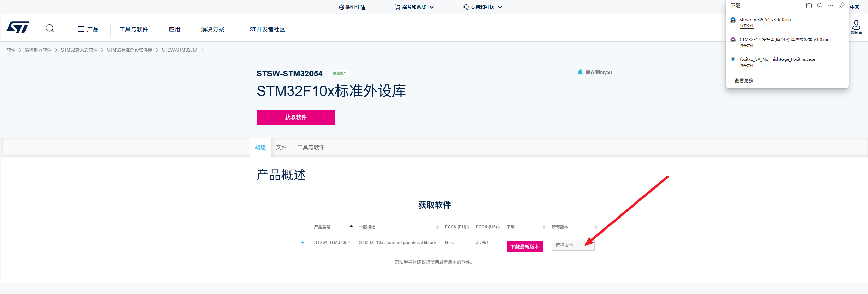Sort by 下载 column arrows
This screenshot has height=294, width=868.
(544, 227)
